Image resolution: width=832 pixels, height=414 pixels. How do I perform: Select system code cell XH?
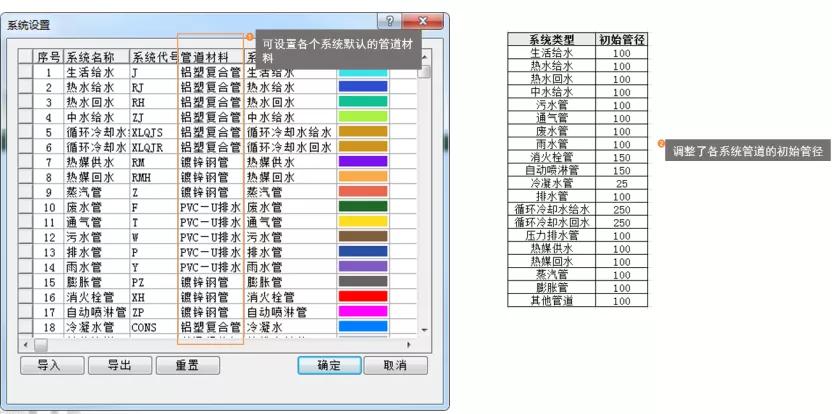(153, 297)
